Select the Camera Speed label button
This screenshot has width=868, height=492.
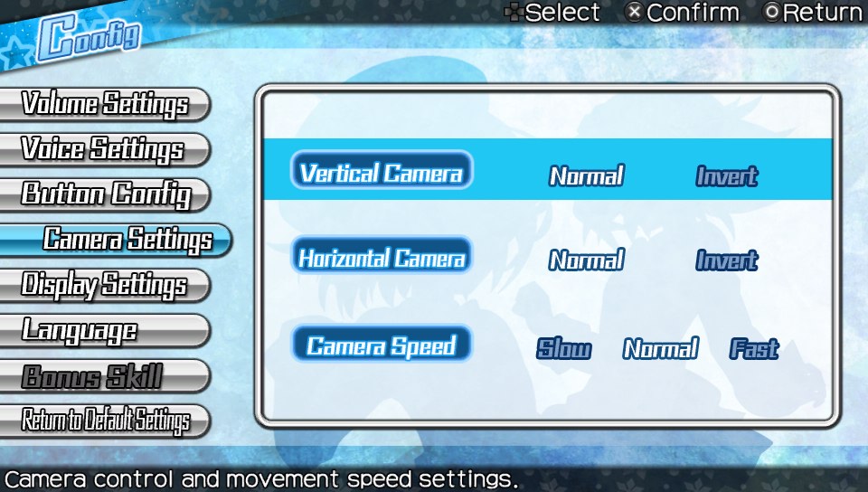(382, 345)
